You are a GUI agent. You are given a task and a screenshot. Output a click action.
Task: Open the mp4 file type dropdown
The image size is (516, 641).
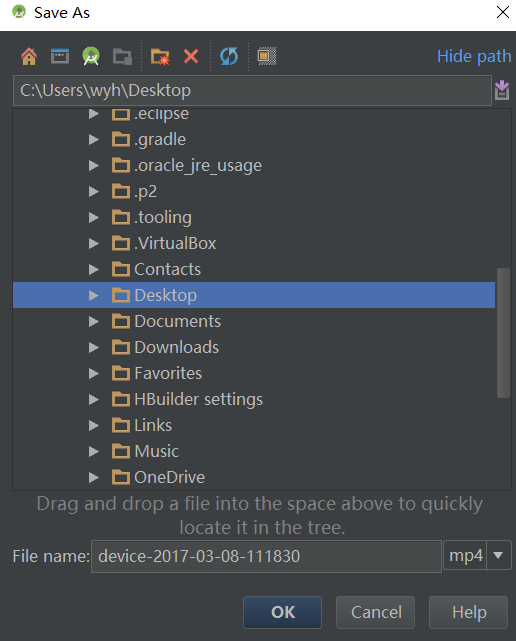pyautogui.click(x=498, y=555)
